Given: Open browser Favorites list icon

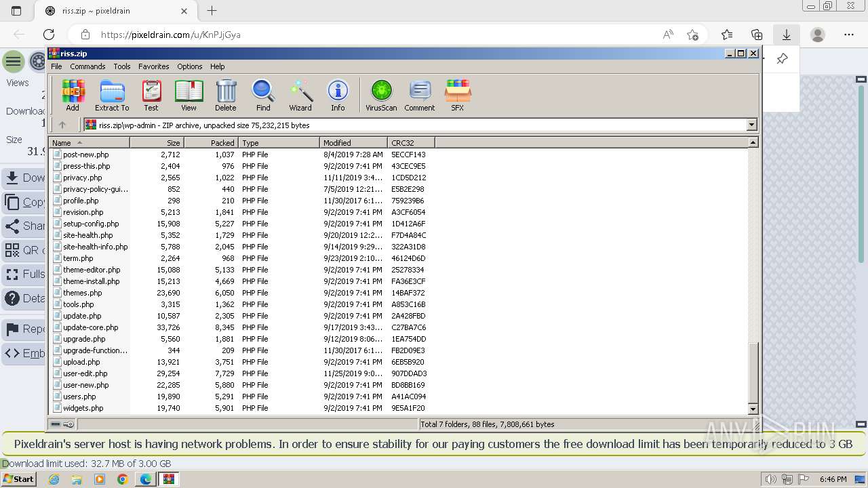Looking at the screenshot, I should point(727,35).
